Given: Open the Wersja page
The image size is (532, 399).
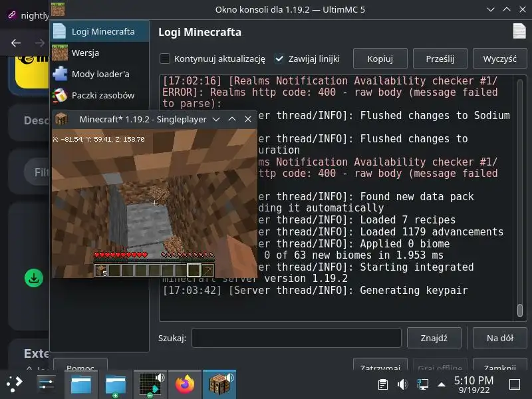Looking at the screenshot, I should coord(100,53).
